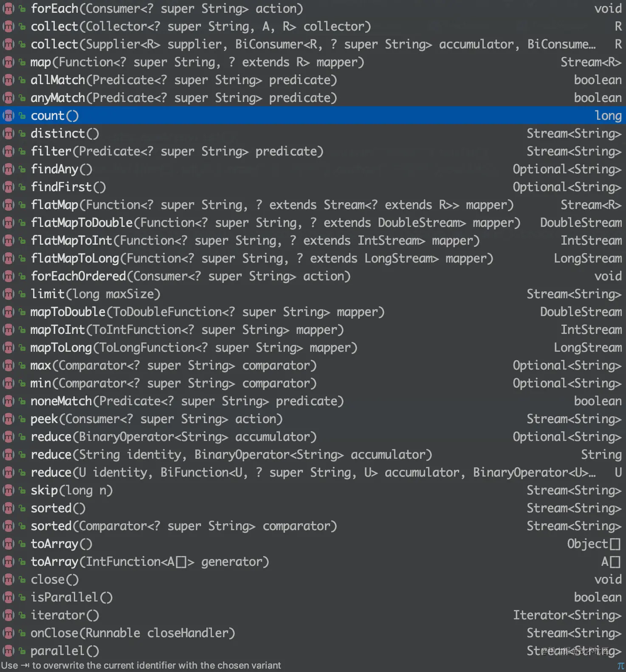Click the method icon beside iterator()

click(x=8, y=615)
